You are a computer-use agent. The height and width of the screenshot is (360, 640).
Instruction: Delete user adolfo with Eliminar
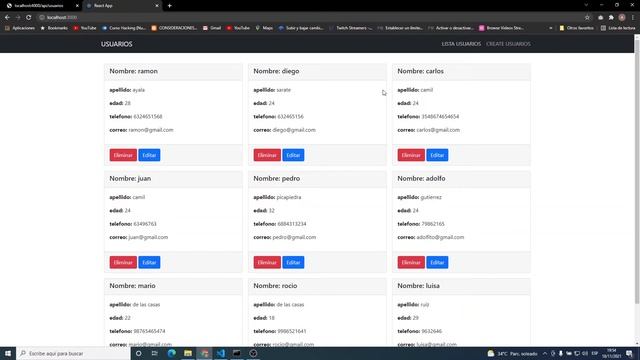(x=411, y=262)
